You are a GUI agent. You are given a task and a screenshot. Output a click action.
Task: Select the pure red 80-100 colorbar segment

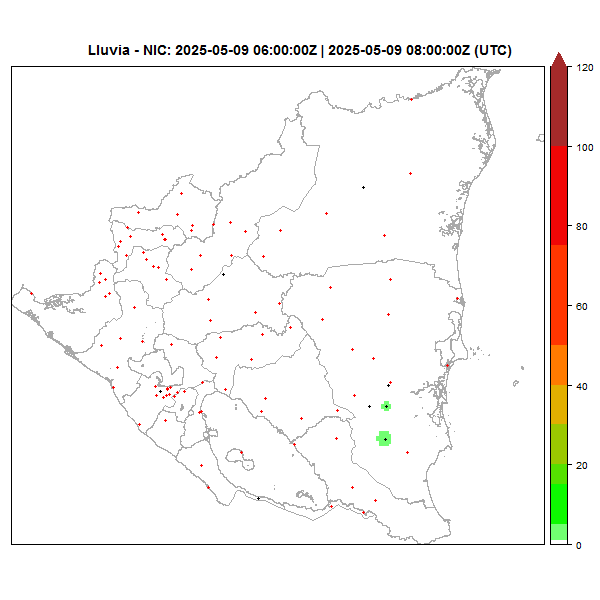click(x=559, y=196)
